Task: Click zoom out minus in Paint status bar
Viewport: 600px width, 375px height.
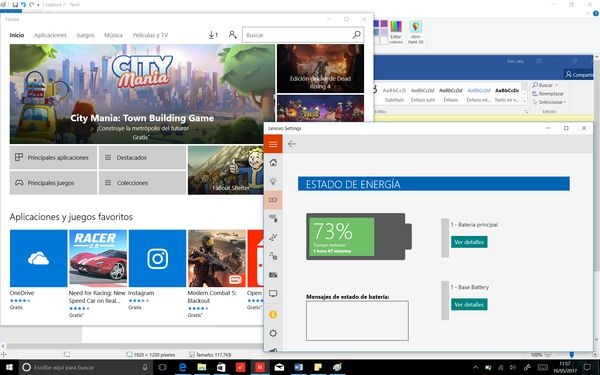Action: click(548, 355)
